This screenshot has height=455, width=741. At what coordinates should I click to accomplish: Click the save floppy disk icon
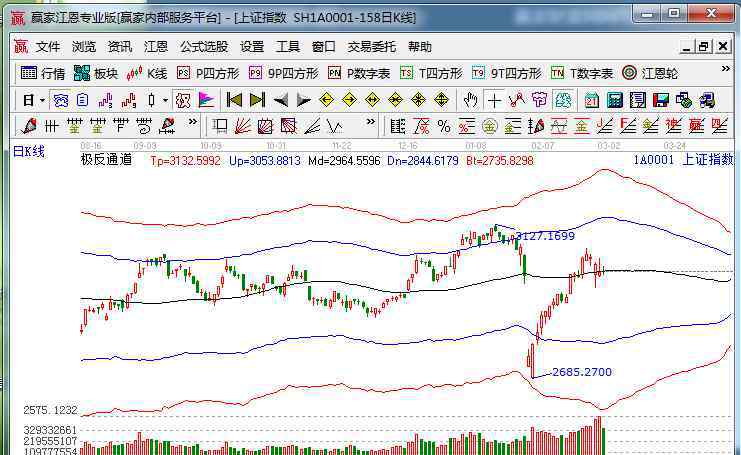pos(661,100)
